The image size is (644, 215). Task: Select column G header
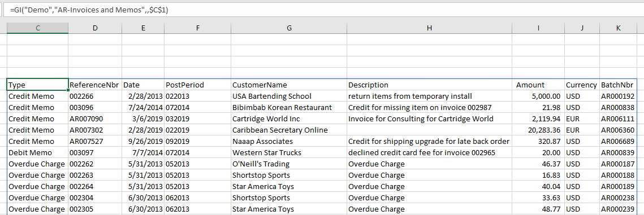click(289, 28)
